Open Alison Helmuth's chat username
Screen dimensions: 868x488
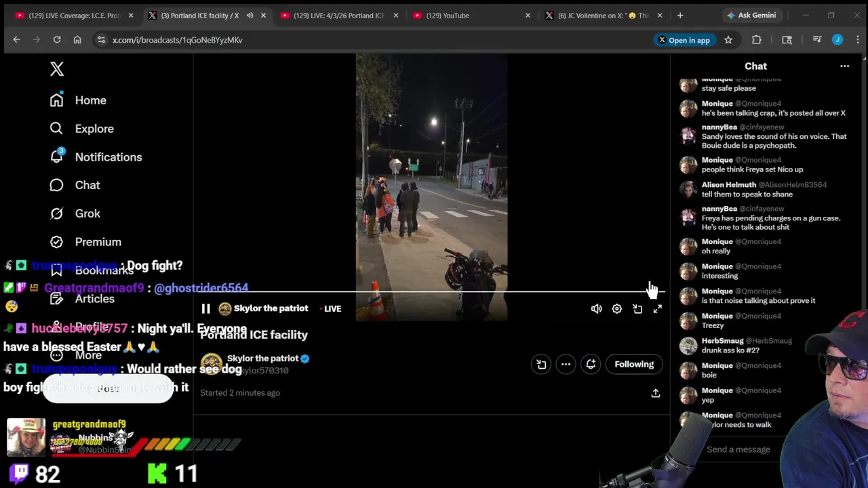click(729, 185)
